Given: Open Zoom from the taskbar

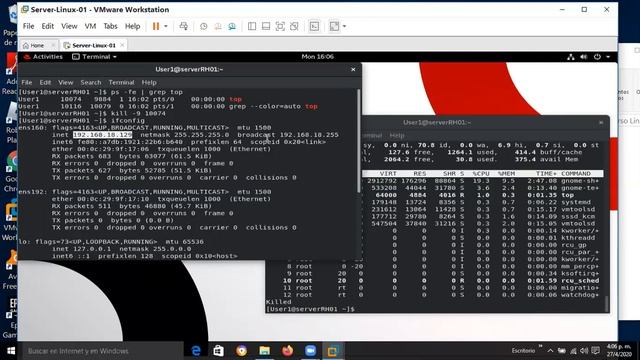Looking at the screenshot, I should click(310, 351).
